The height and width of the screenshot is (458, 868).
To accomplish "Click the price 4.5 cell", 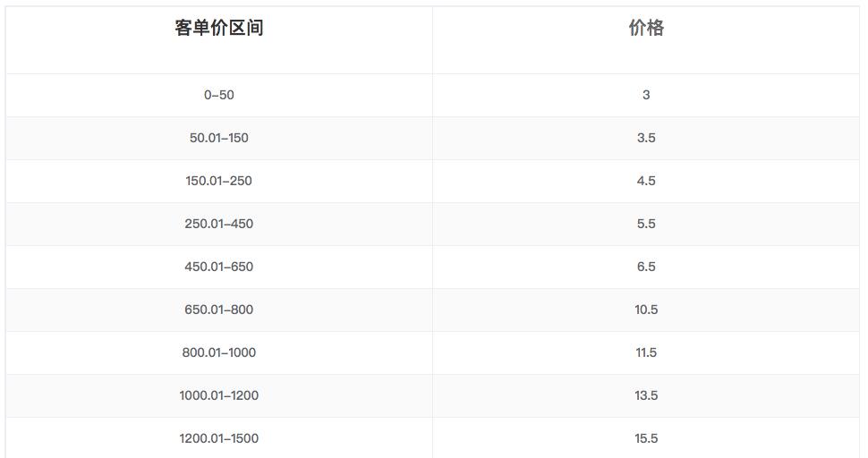I will [646, 181].
